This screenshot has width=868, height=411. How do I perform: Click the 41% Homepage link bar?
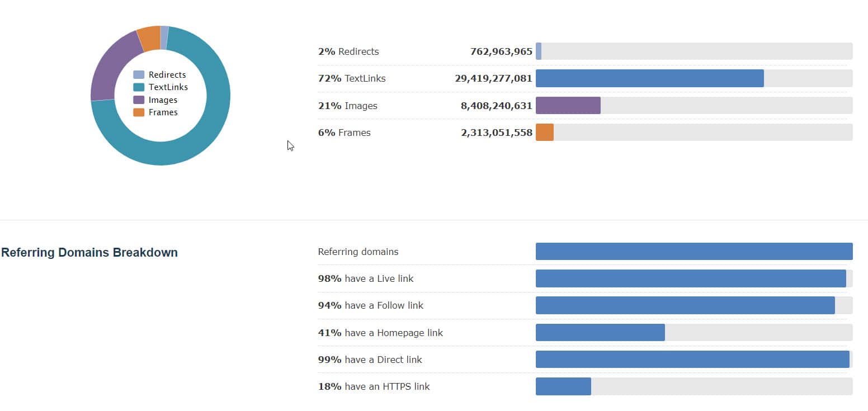click(600, 333)
